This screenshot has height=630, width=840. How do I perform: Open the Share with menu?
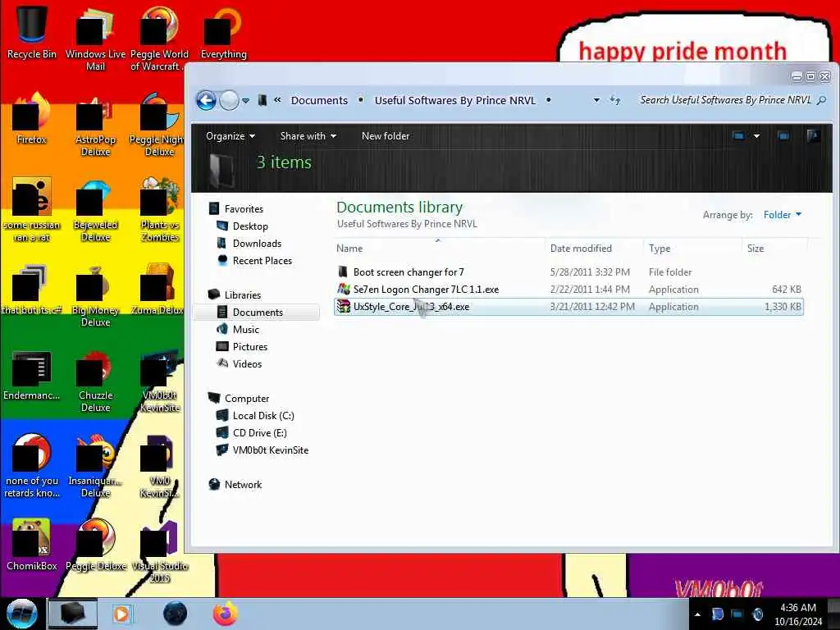click(308, 136)
